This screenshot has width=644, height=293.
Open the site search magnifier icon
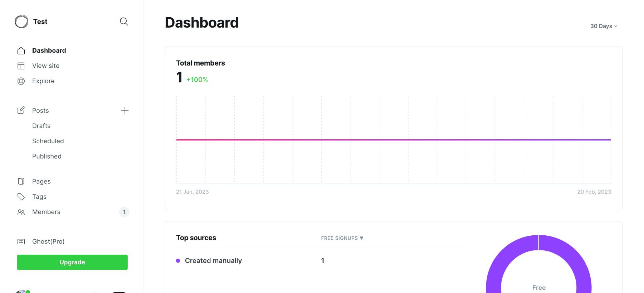pos(124,21)
